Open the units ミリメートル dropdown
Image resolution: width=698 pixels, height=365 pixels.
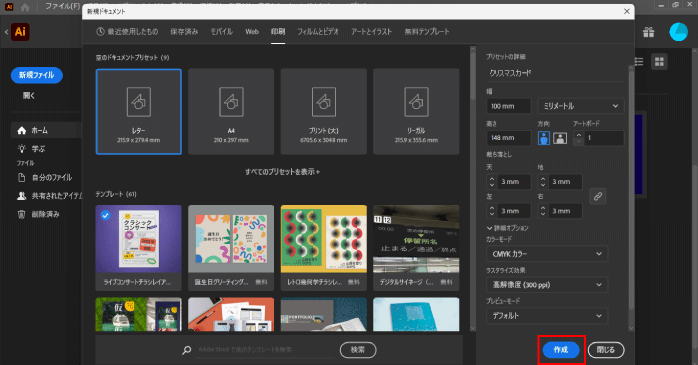580,106
